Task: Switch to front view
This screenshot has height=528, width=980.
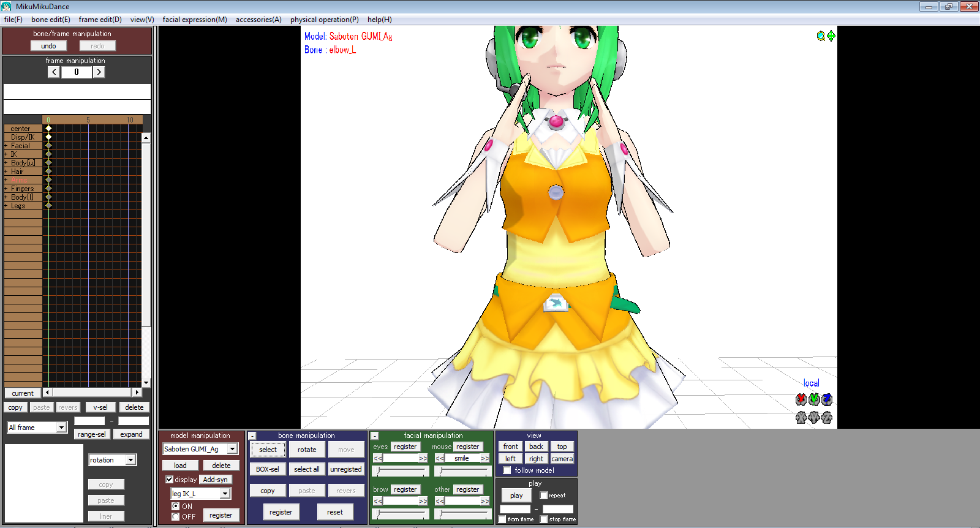Action: click(511, 447)
